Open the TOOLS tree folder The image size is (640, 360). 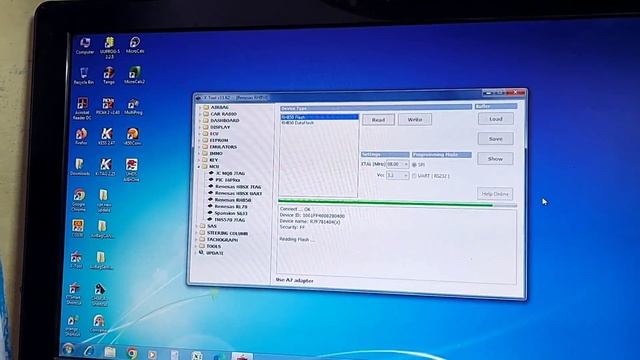click(x=210, y=246)
